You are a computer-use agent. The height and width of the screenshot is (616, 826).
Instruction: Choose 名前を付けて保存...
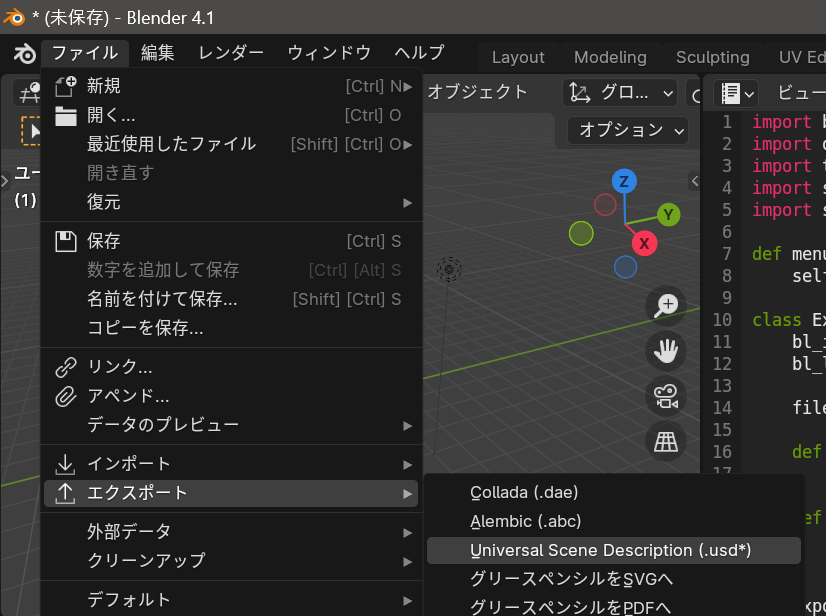pyautogui.click(x=232, y=299)
